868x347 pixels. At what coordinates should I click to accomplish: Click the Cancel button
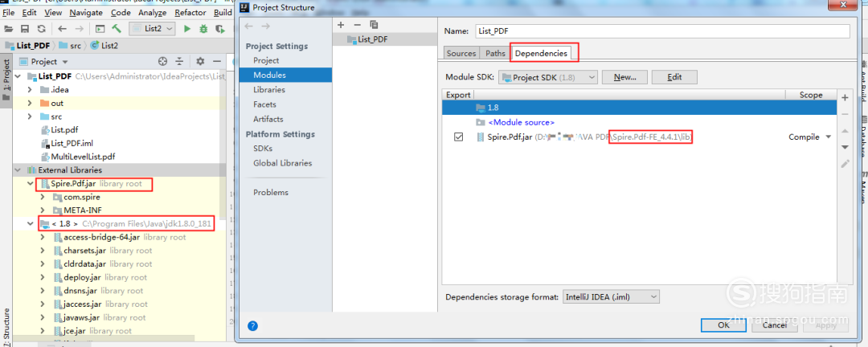click(774, 325)
